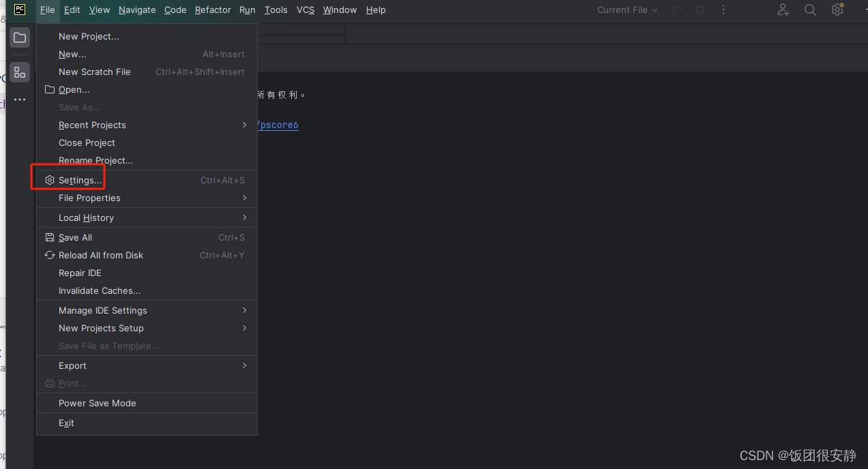Image resolution: width=868 pixels, height=469 pixels.
Task: Click Close Project
Action: [x=87, y=142]
